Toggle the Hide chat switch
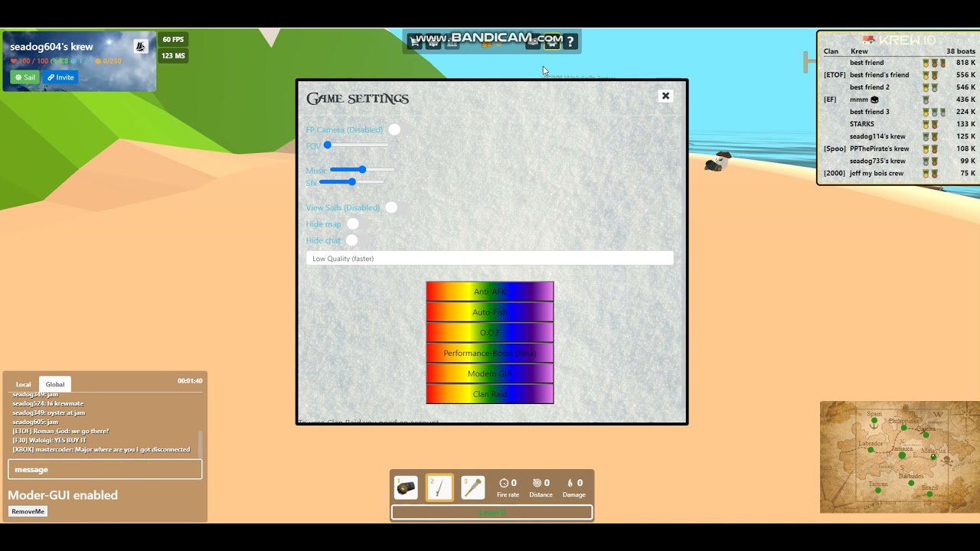 point(351,240)
